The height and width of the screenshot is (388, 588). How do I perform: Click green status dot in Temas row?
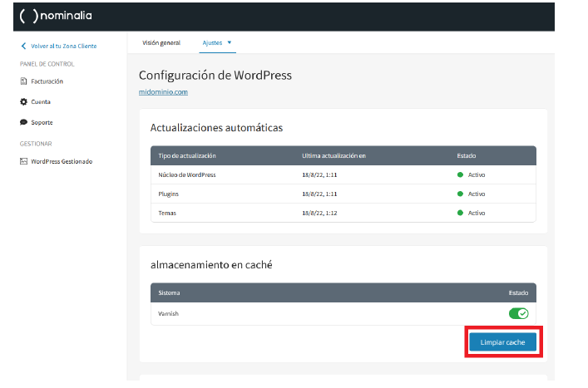click(460, 213)
